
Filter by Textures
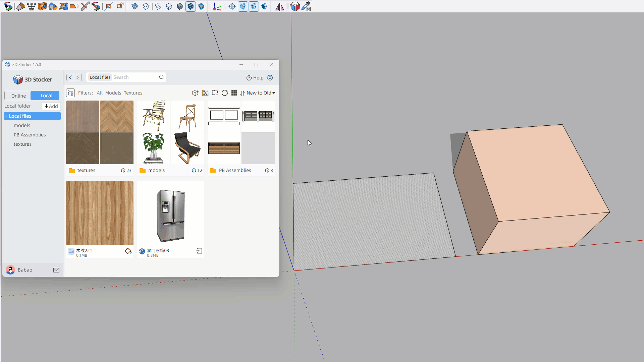tap(133, 93)
